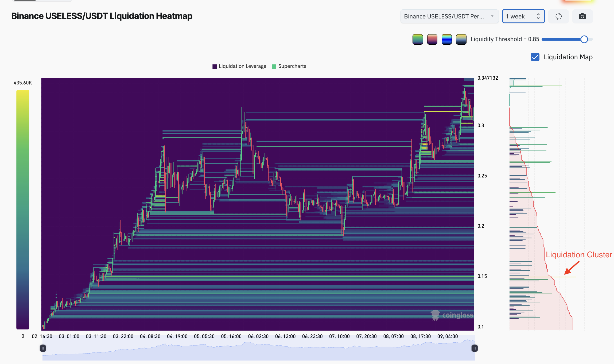
Task: Toggle the Supercharts legend series
Action: 289,66
